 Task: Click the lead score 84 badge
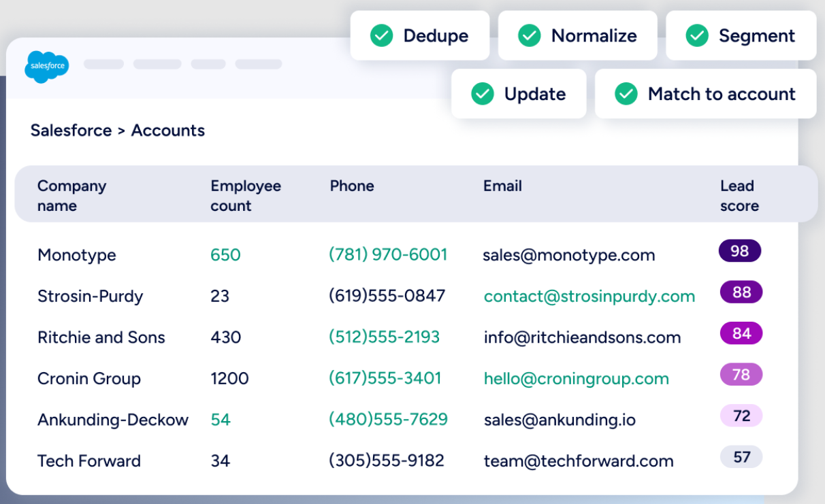741,333
